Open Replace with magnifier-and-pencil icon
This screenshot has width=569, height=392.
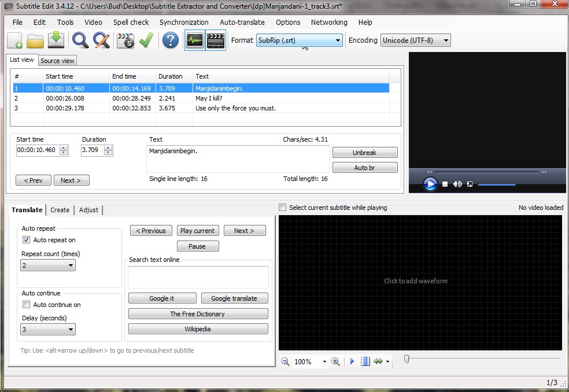[x=102, y=40]
